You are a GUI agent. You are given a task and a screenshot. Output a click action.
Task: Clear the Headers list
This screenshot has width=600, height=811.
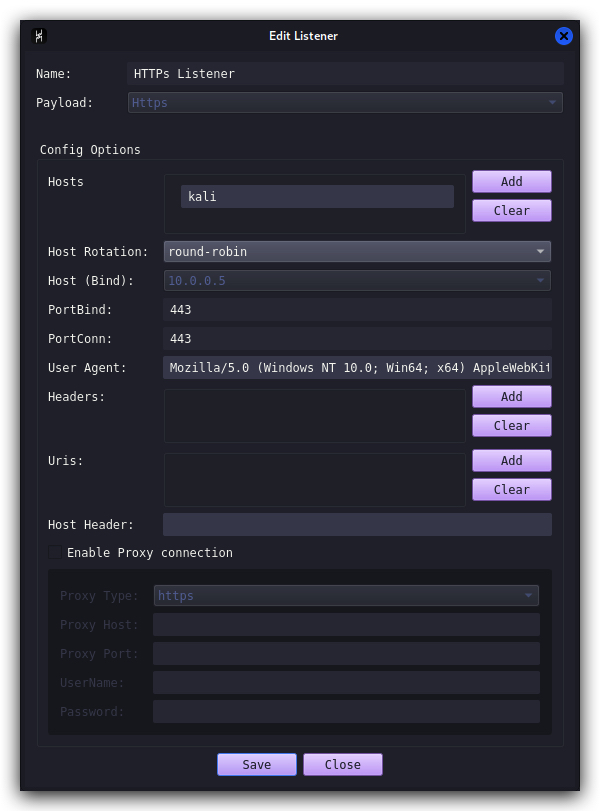click(x=512, y=426)
